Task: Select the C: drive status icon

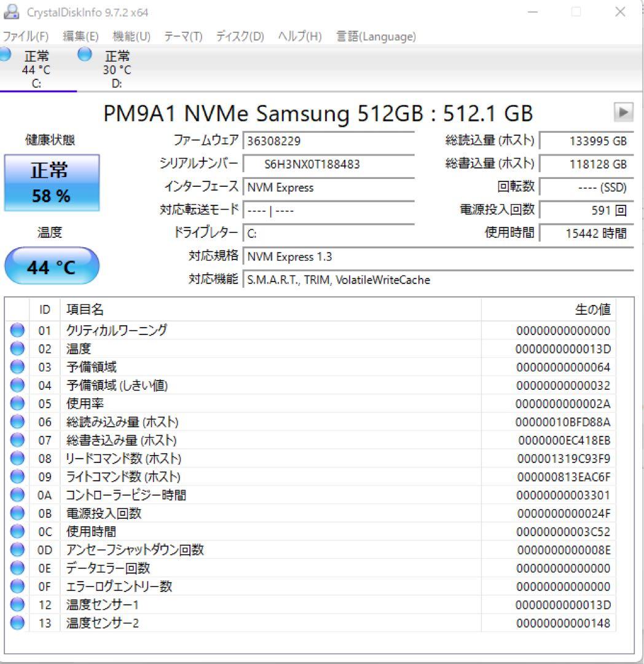Action: 5,56
